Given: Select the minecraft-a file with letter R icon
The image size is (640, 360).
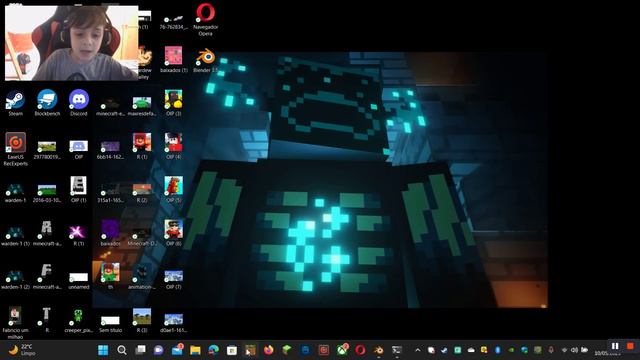Looking at the screenshot, I should [x=47, y=233].
